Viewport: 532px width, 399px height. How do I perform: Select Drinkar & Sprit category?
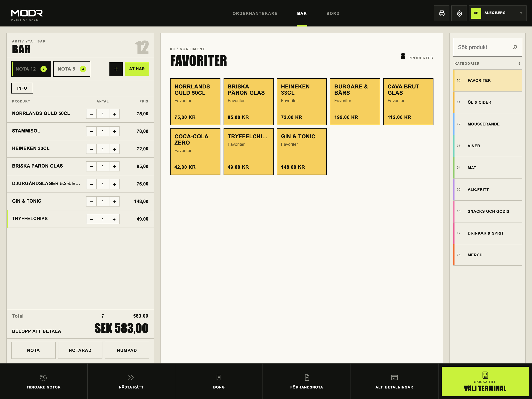(x=488, y=233)
